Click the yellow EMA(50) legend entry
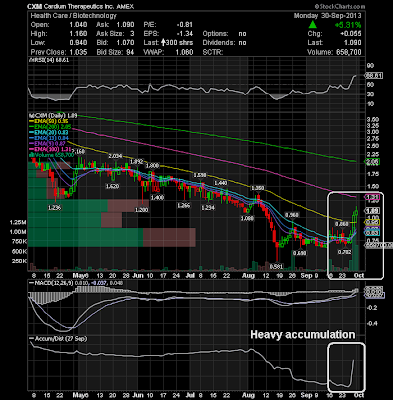 49,121
